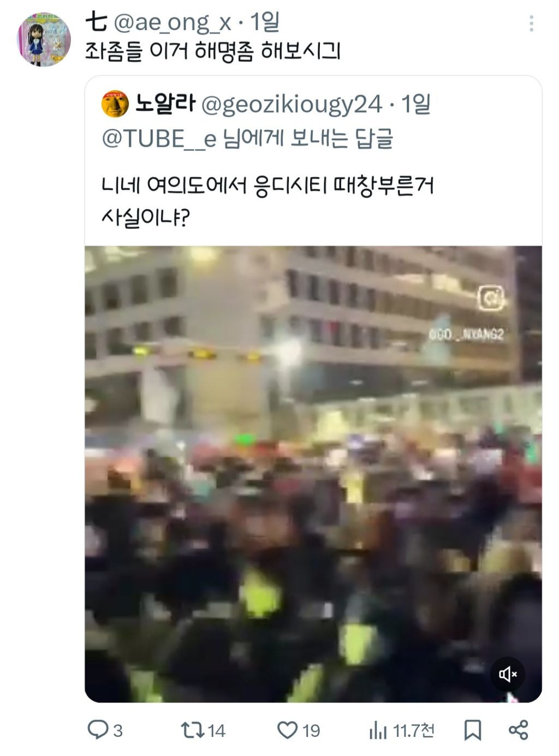Click the @ae_ong_x username handle
Screen dimensions: 559x756
(173, 22)
